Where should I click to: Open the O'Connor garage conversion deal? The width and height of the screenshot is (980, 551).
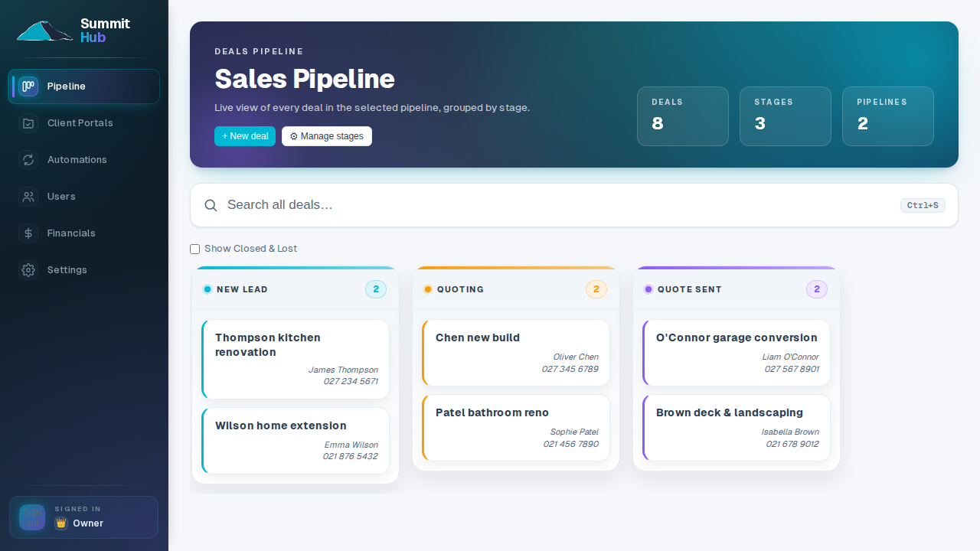(737, 353)
